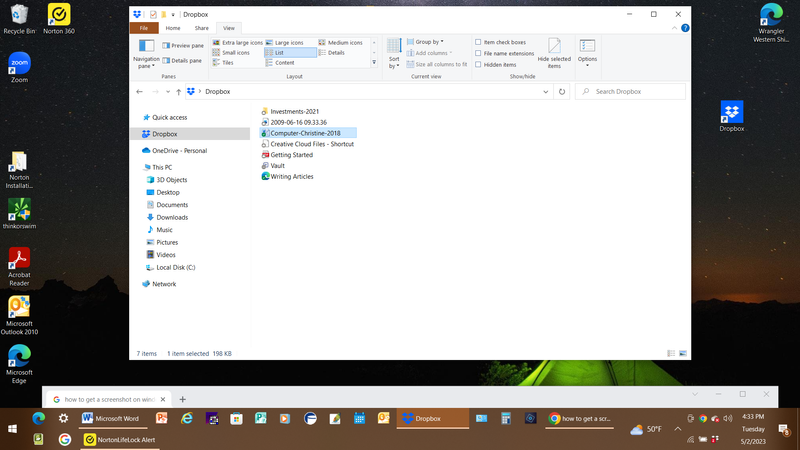Open the Sort by dropdown
Image resolution: width=800 pixels, height=450 pixels.
394,54
